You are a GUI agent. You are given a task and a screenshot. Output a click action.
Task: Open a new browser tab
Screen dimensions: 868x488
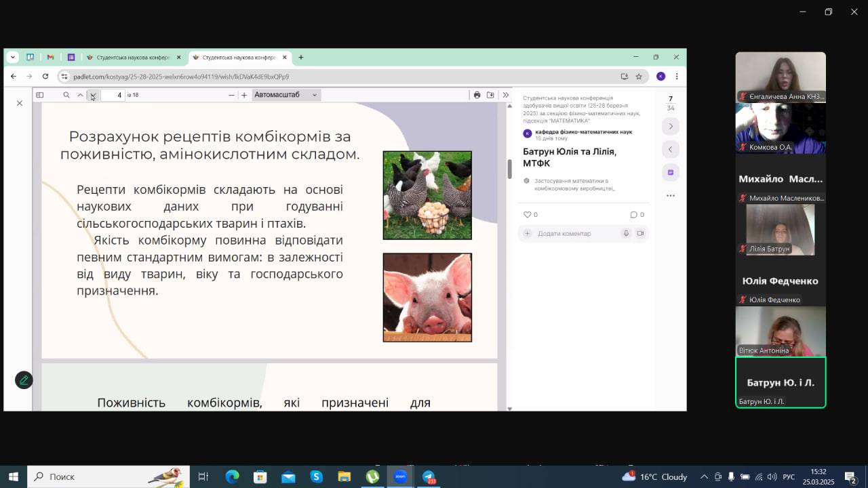pos(301,58)
